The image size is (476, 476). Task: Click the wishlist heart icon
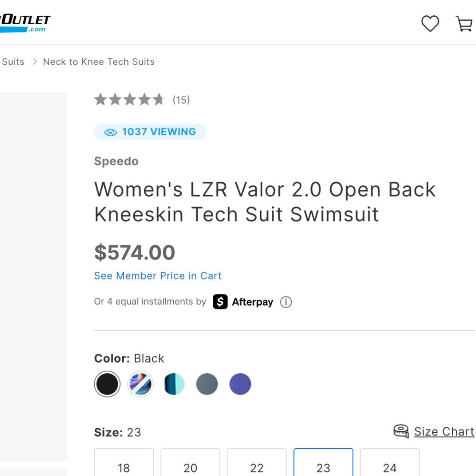coord(430,23)
